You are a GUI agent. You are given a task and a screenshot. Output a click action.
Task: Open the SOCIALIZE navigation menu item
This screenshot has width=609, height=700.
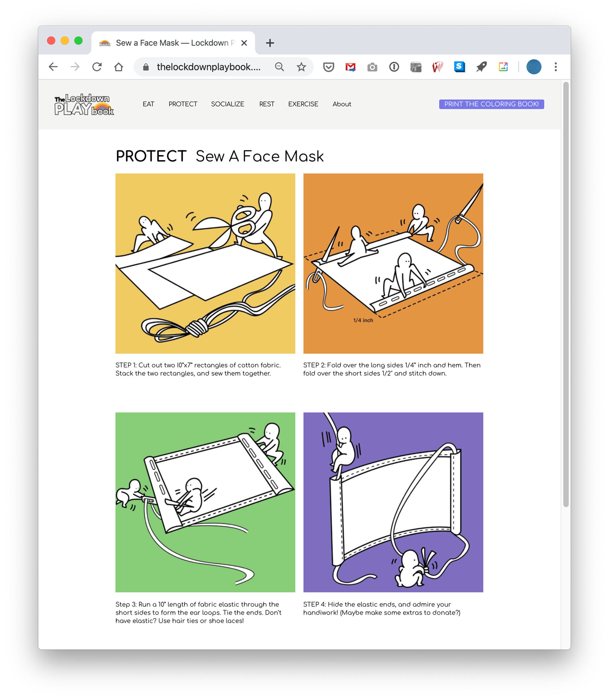pos(227,104)
